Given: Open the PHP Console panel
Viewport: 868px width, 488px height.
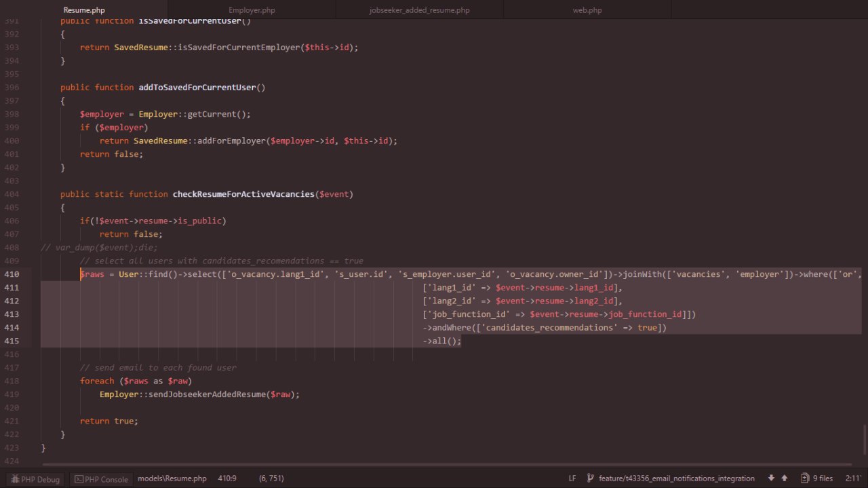Looking at the screenshot, I should pyautogui.click(x=102, y=479).
